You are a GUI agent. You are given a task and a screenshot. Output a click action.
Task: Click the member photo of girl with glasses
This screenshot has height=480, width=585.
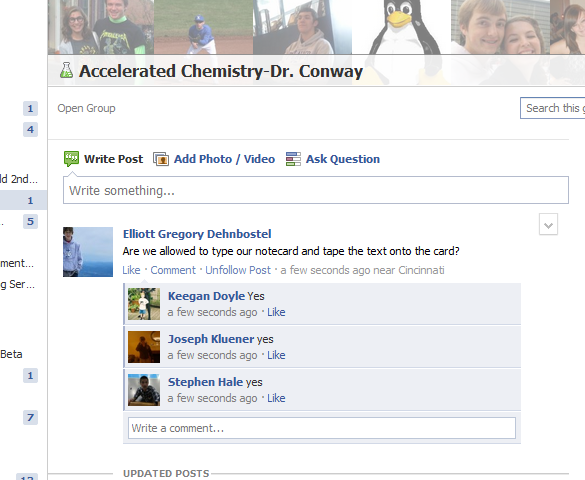click(101, 27)
